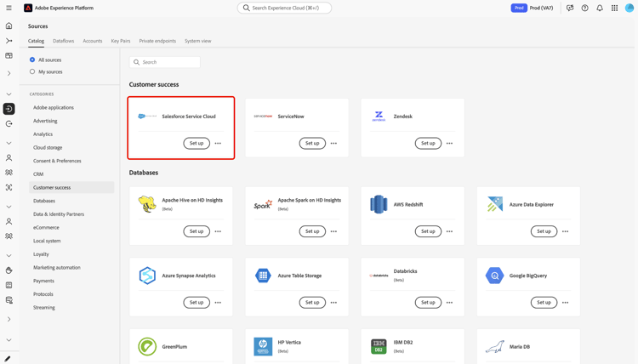Select the CRM category
The width and height of the screenshot is (638, 364).
[38, 174]
